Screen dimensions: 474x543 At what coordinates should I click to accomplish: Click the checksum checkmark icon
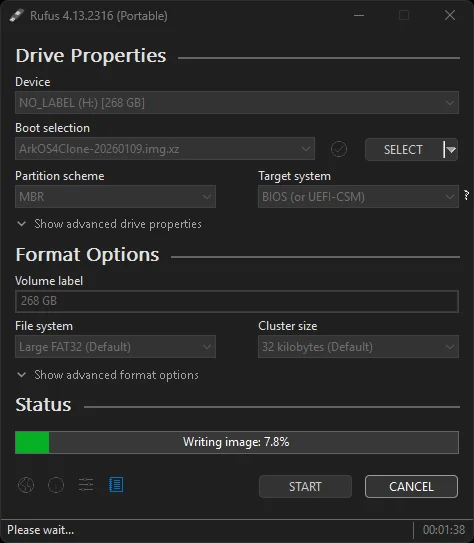[x=339, y=149]
